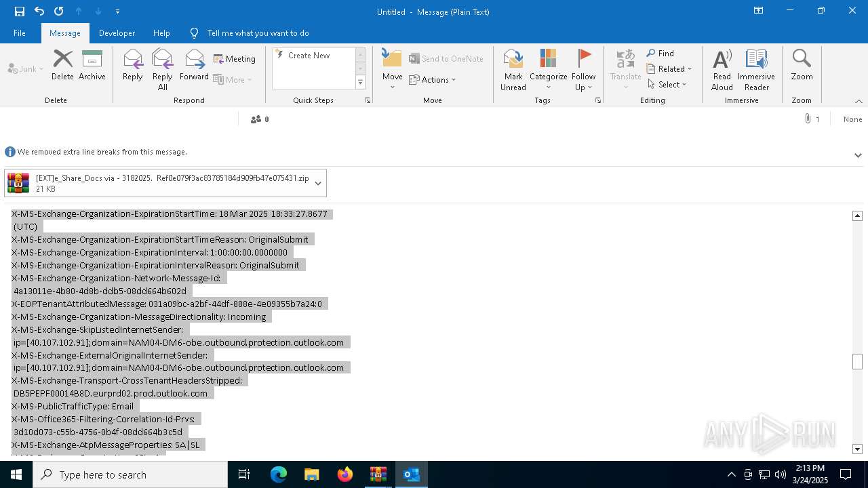
Task: Select the Create New quick step
Action: click(x=313, y=56)
